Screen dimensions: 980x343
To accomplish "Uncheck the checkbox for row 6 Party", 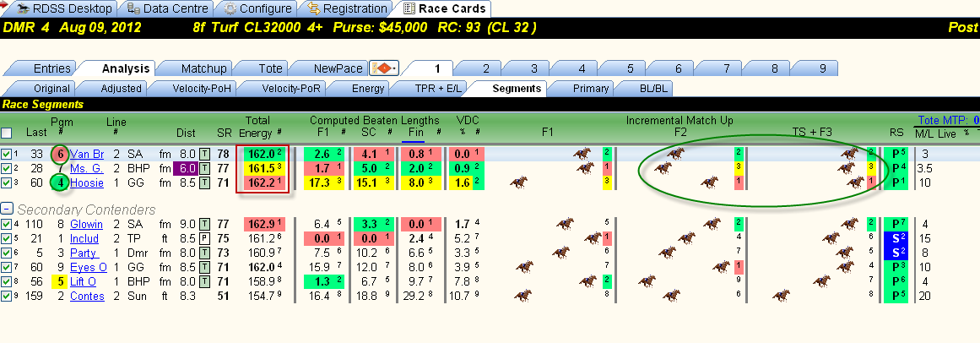I will coord(6,253).
